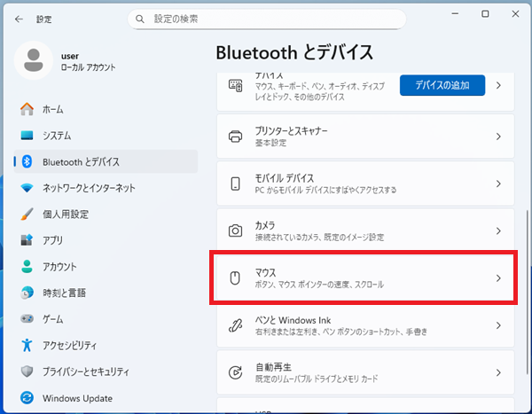Click the user ローカル アカウント name text

(x=88, y=61)
